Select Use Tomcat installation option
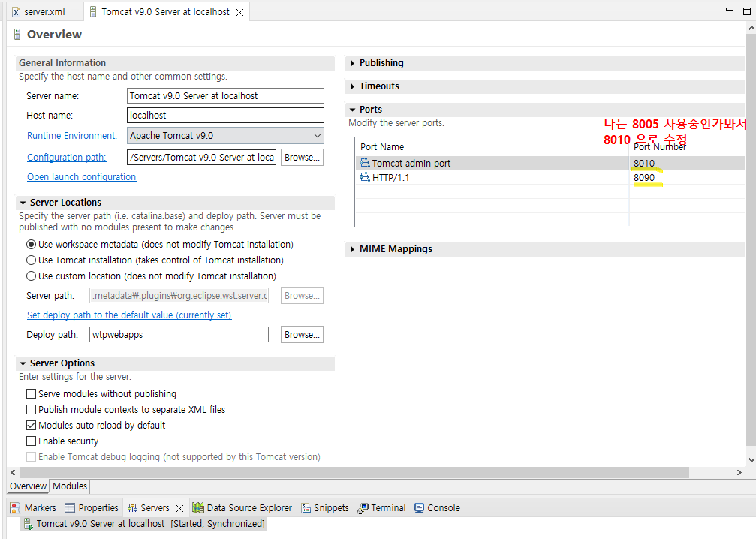The width and height of the screenshot is (756, 539). click(x=31, y=260)
